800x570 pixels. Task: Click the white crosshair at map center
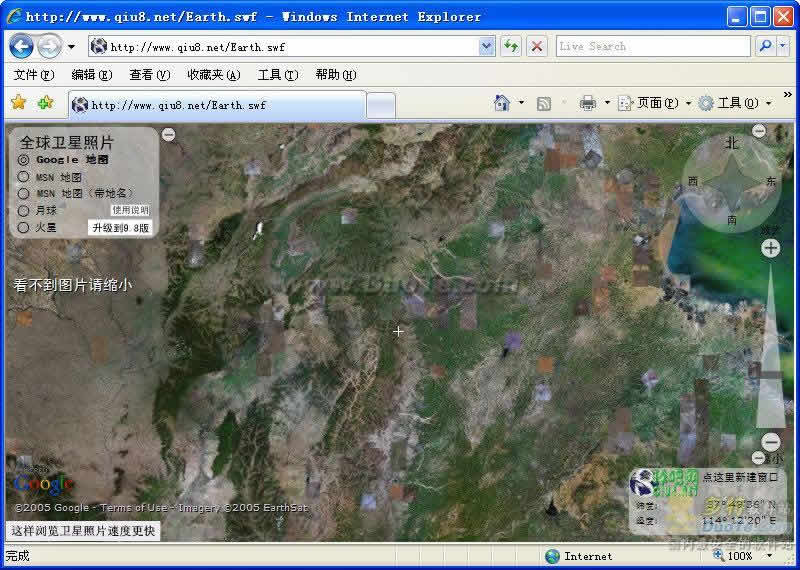pos(398,332)
